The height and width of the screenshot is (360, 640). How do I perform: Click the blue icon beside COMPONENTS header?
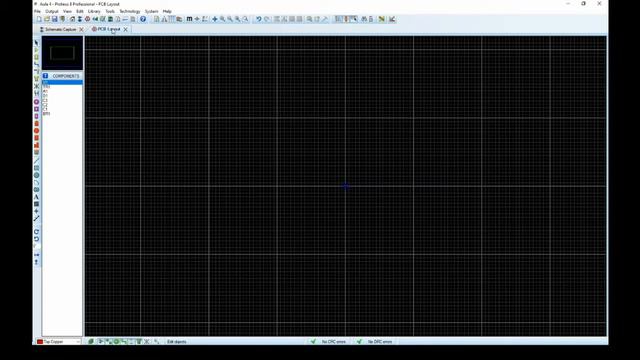click(x=45, y=76)
